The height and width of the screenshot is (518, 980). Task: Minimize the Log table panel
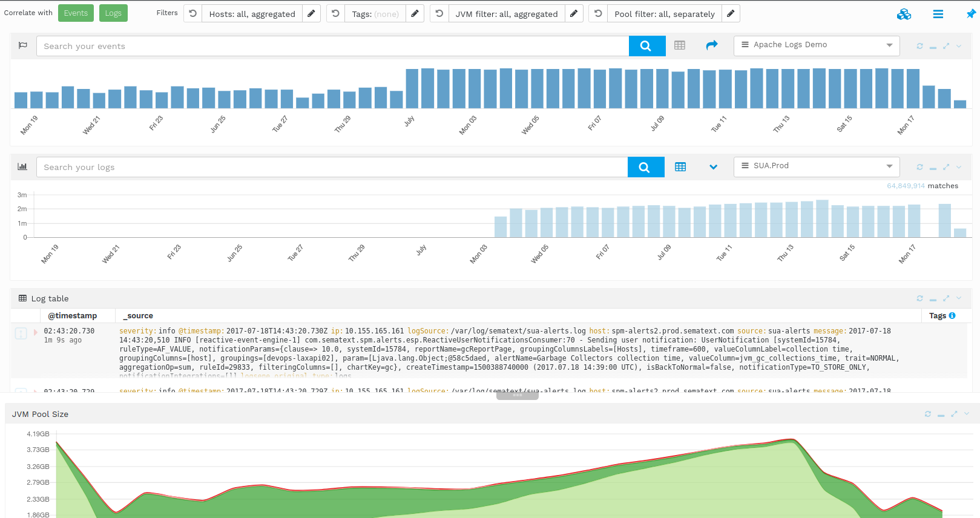[933, 299]
